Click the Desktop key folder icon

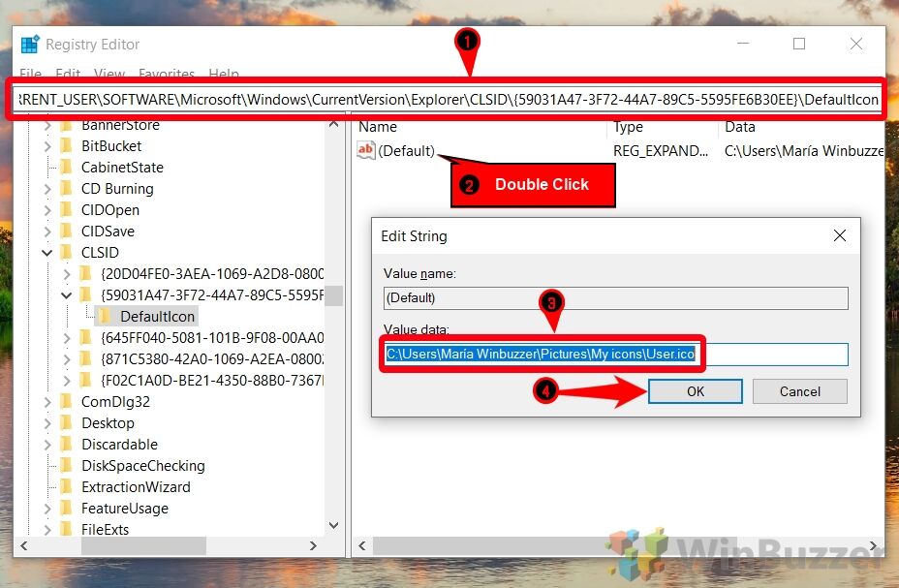pos(67,422)
